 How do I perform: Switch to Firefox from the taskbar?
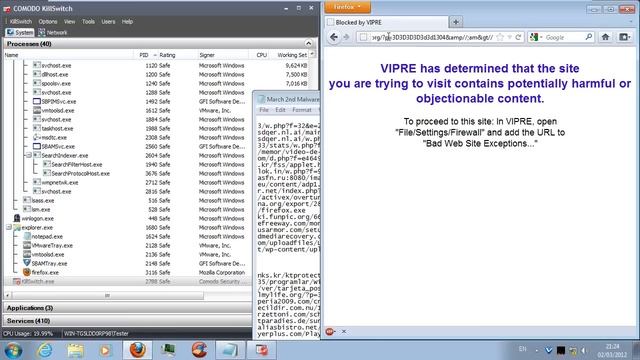click(x=138, y=350)
